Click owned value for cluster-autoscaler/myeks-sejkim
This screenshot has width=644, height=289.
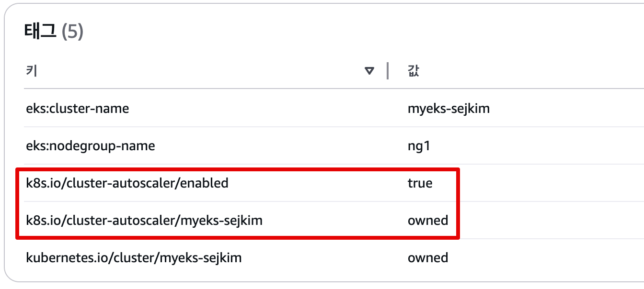428,221
